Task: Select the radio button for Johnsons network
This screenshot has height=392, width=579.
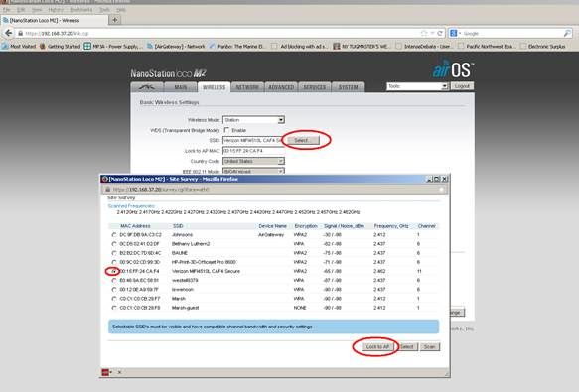Action: [114, 235]
